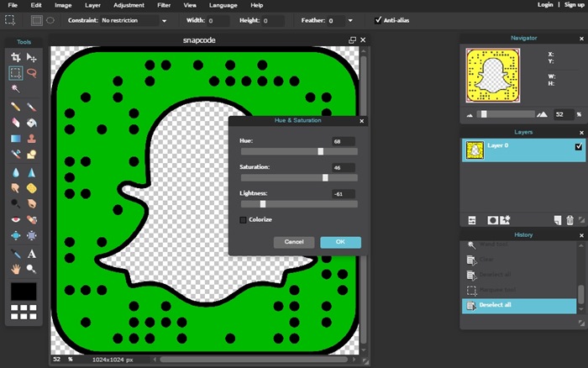Select the Layer 0 thumbnail
The width and height of the screenshot is (588, 368).
tap(475, 150)
